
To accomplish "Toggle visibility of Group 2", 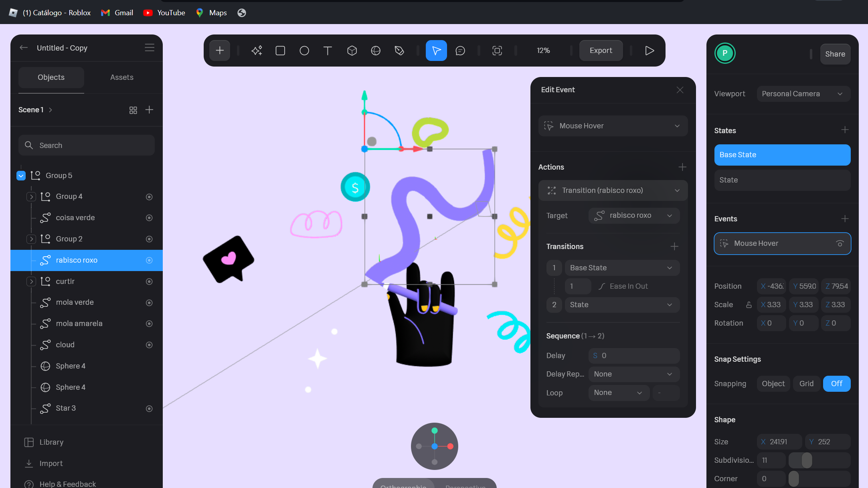I will point(149,239).
